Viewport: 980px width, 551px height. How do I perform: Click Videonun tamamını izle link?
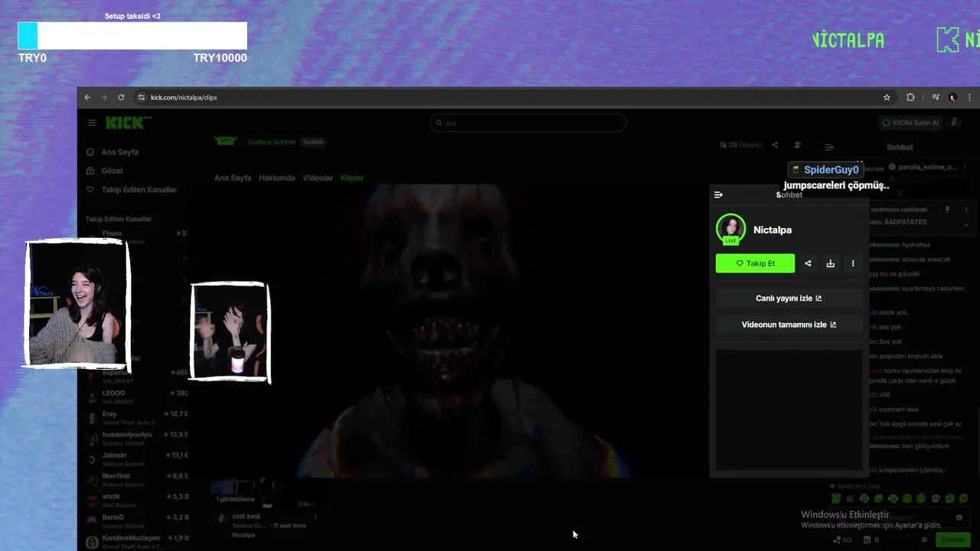coord(789,324)
